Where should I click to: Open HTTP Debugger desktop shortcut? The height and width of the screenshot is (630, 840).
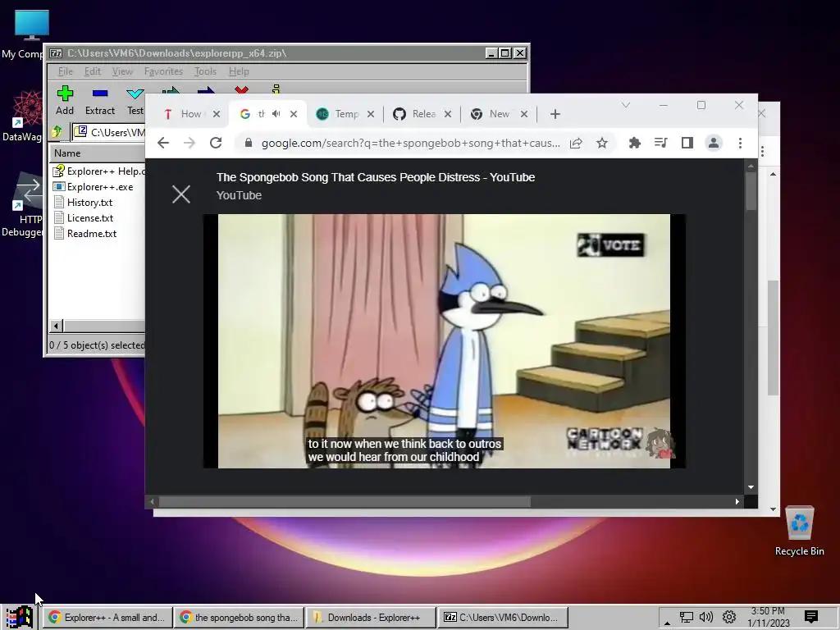click(x=22, y=204)
